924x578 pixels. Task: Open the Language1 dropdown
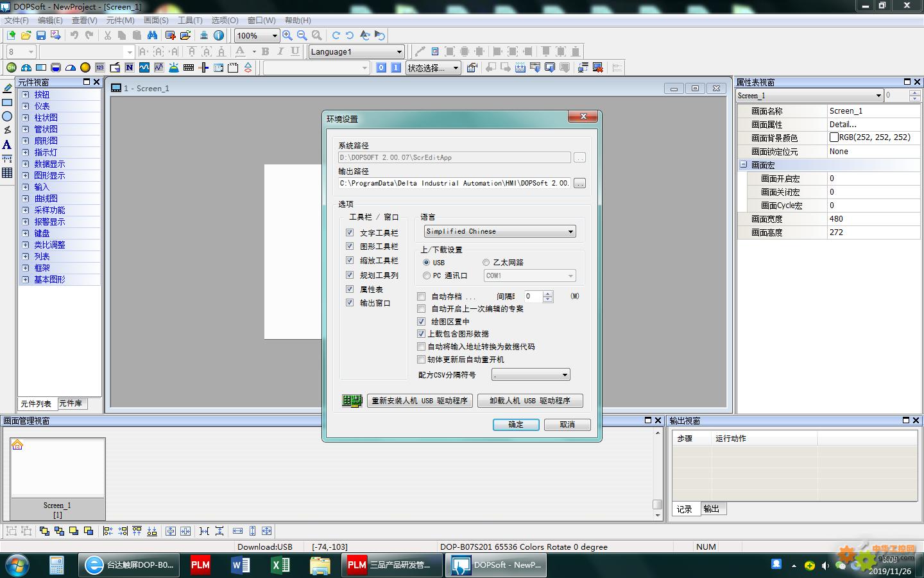point(356,51)
